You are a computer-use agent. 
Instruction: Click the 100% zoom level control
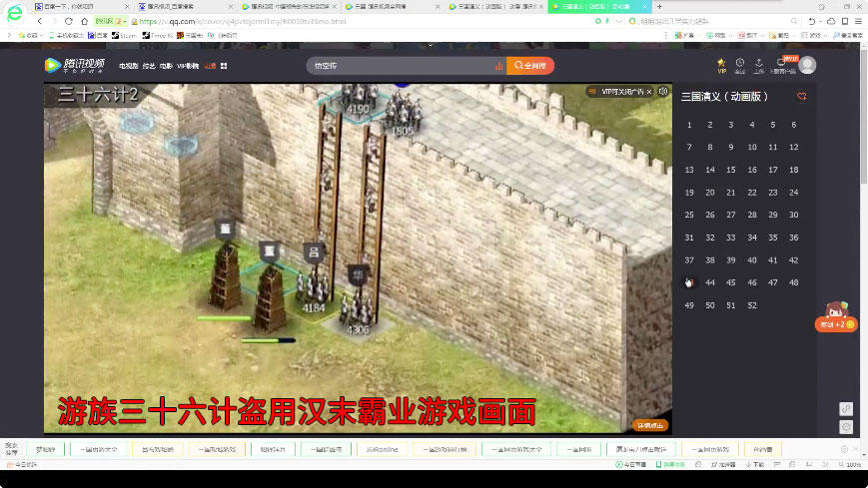click(x=850, y=465)
